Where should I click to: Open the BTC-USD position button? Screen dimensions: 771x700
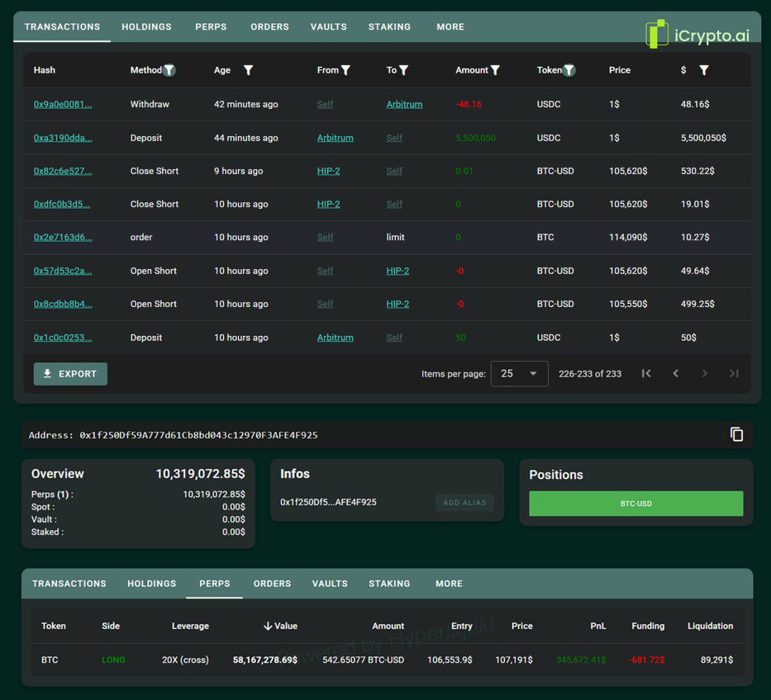(x=636, y=503)
